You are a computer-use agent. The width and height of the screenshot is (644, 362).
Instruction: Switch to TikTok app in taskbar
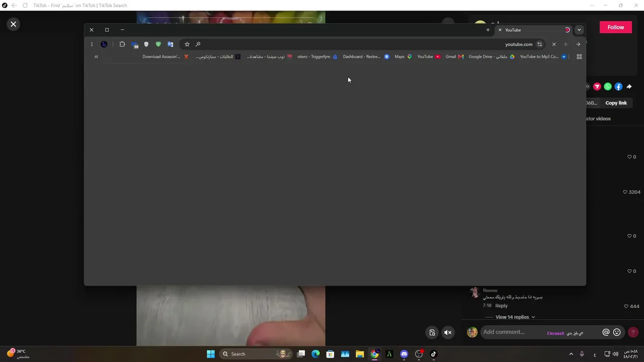pyautogui.click(x=434, y=354)
